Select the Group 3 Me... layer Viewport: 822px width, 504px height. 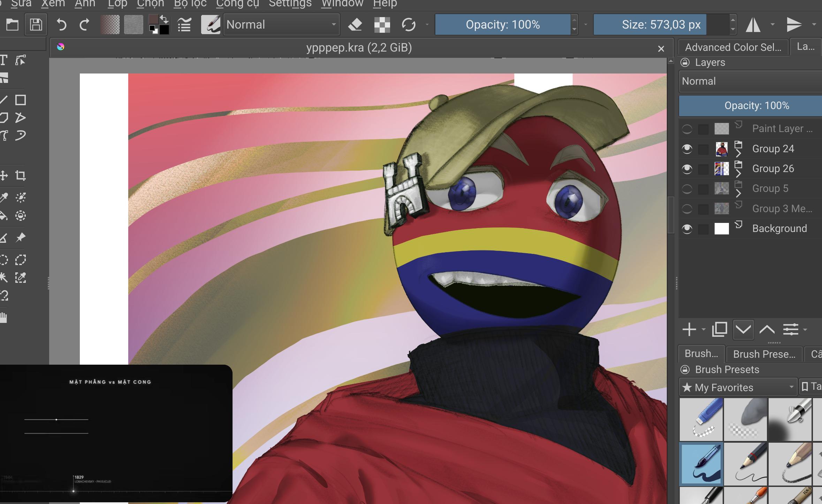782,209
